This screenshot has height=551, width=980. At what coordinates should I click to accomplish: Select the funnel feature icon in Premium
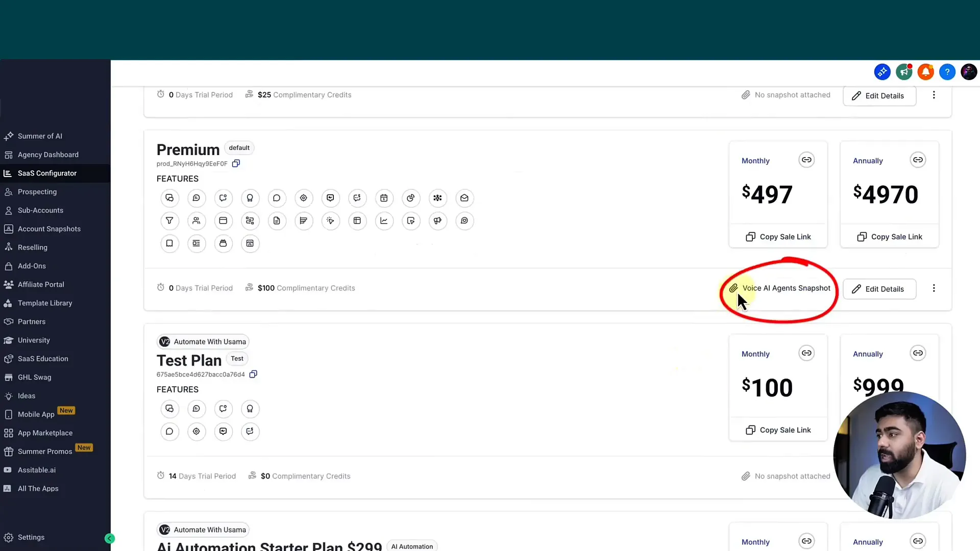[x=169, y=221]
